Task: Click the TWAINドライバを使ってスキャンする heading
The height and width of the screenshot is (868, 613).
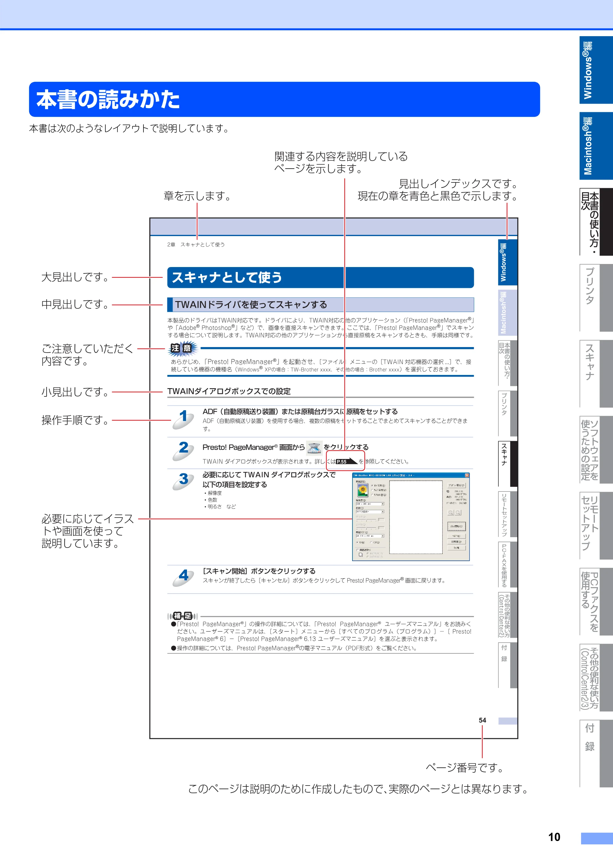Action: [x=321, y=305]
